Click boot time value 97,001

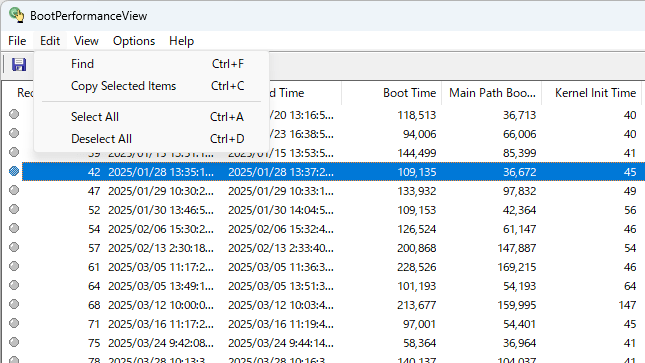click(419, 324)
